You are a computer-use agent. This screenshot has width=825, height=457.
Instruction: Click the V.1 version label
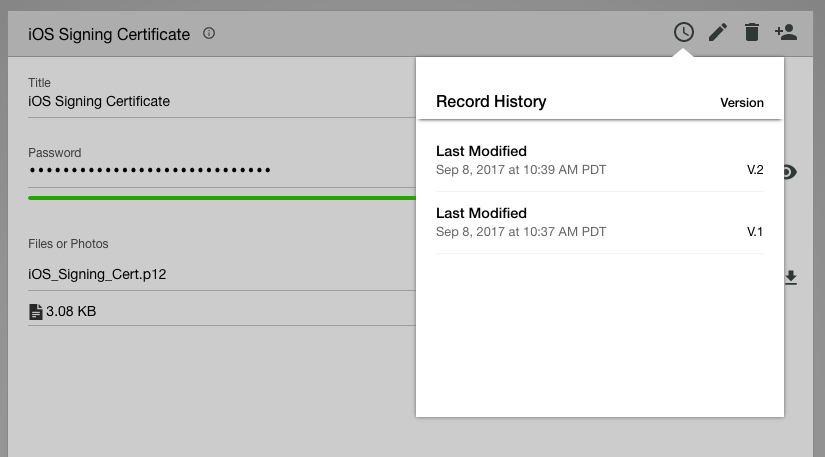click(755, 232)
